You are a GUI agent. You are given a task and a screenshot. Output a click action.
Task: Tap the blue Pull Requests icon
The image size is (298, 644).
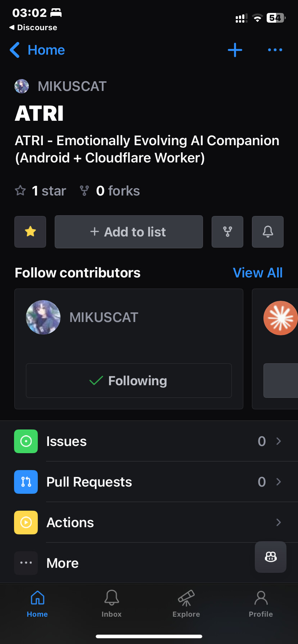(x=26, y=482)
